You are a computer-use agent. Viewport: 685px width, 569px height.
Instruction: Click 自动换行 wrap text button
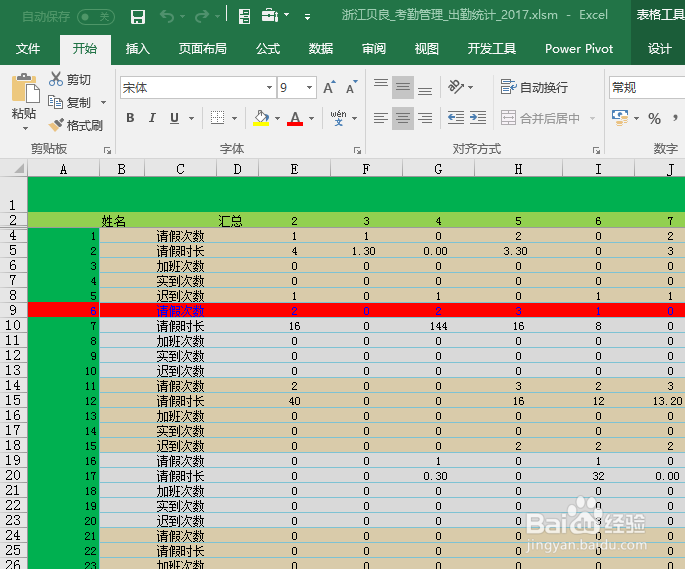[534, 87]
